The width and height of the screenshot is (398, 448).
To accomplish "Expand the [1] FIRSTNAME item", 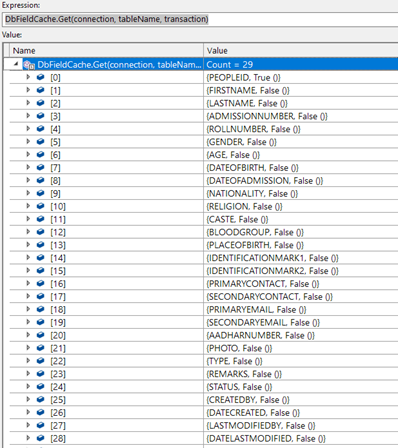I will [x=28, y=90].
